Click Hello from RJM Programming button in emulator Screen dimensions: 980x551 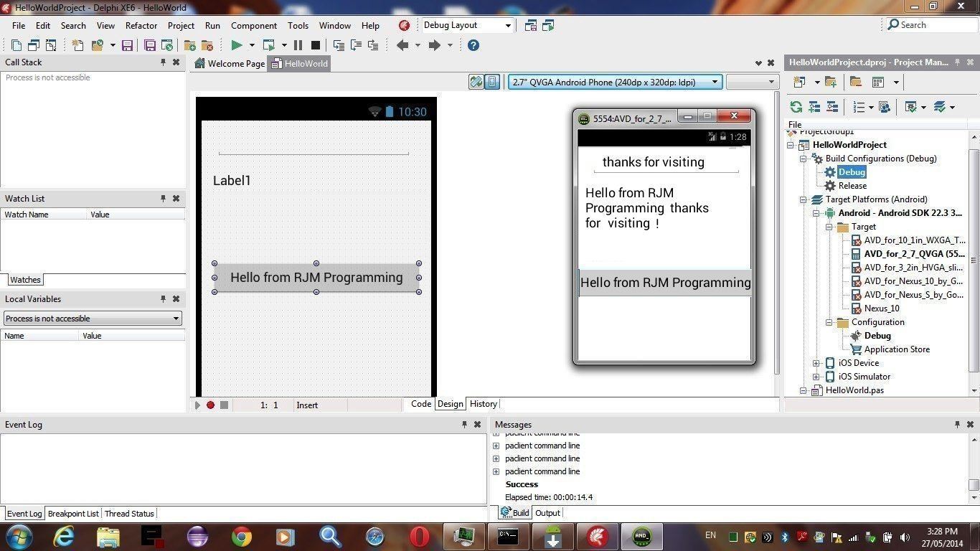pos(665,283)
